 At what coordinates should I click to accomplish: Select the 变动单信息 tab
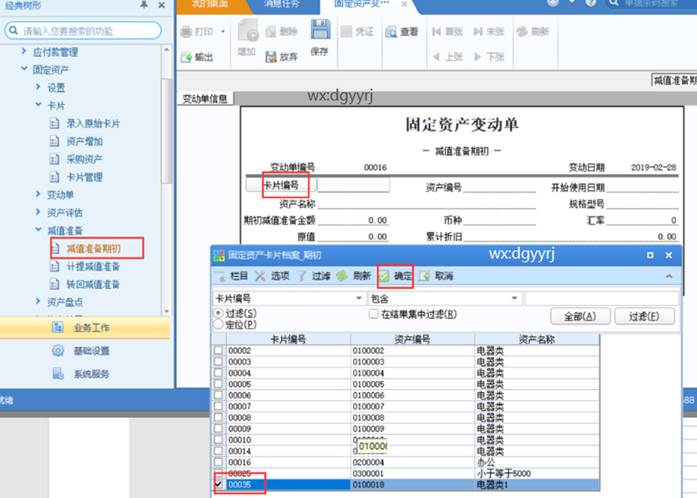[x=206, y=99]
